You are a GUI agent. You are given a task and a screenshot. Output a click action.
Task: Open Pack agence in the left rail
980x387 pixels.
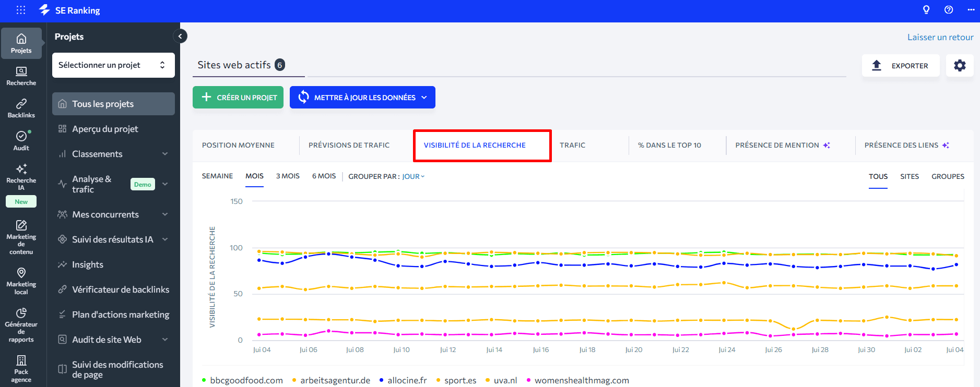click(21, 368)
